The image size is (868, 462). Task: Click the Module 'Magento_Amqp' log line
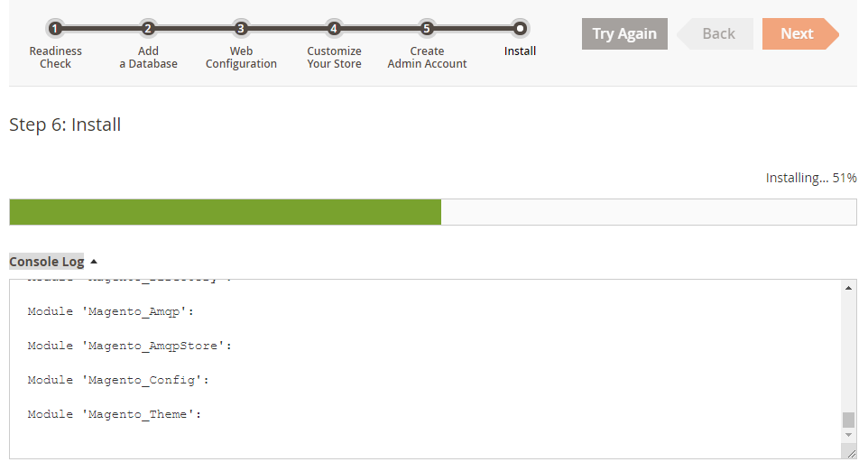(111, 311)
